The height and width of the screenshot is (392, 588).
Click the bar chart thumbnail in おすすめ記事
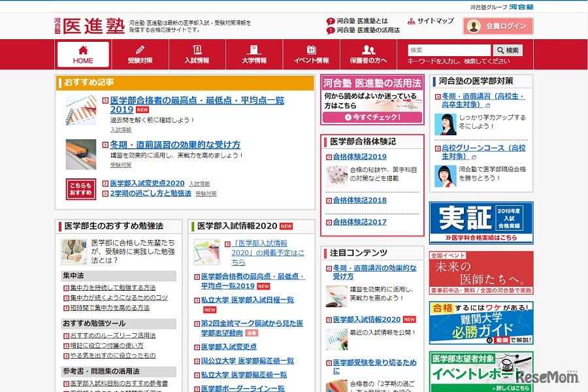80,110
